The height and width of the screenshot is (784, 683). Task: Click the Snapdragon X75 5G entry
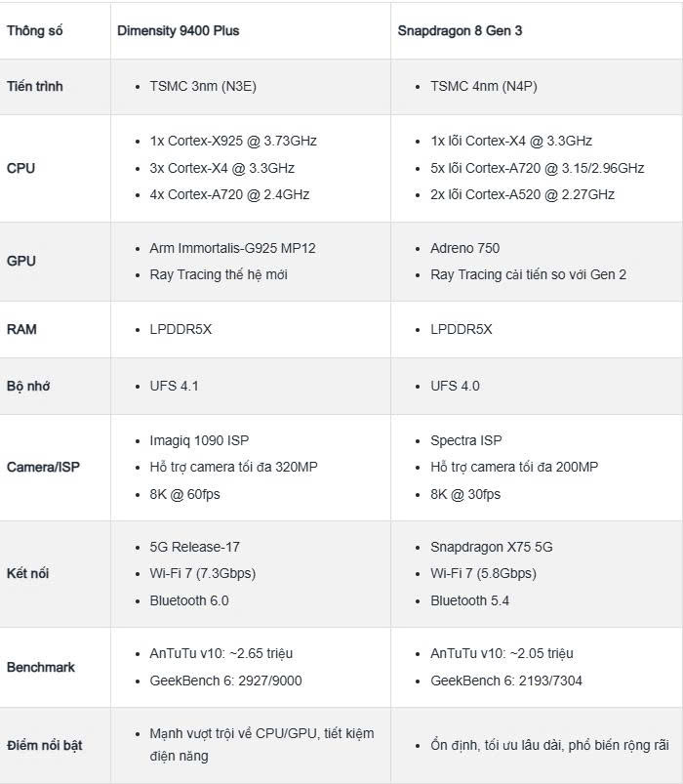pyautogui.click(x=491, y=547)
